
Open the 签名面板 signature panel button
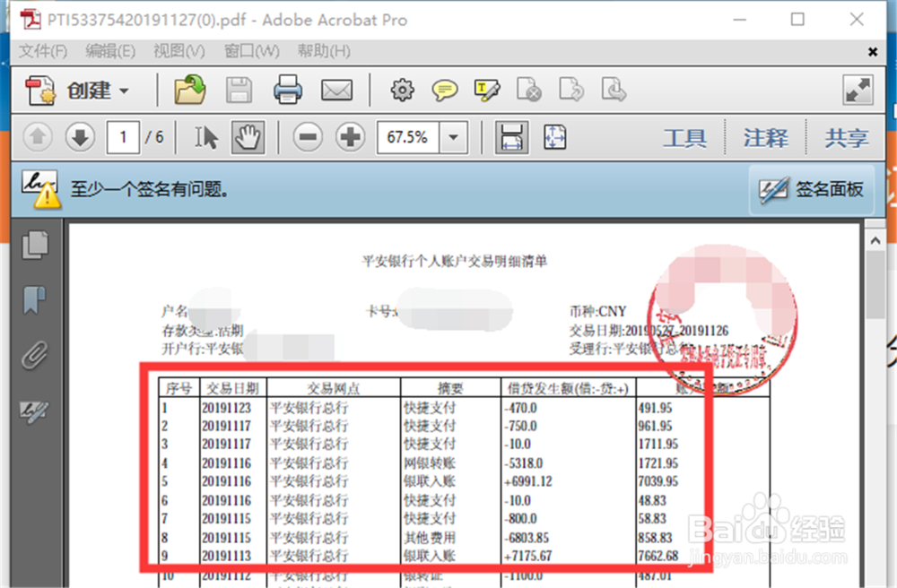(812, 190)
